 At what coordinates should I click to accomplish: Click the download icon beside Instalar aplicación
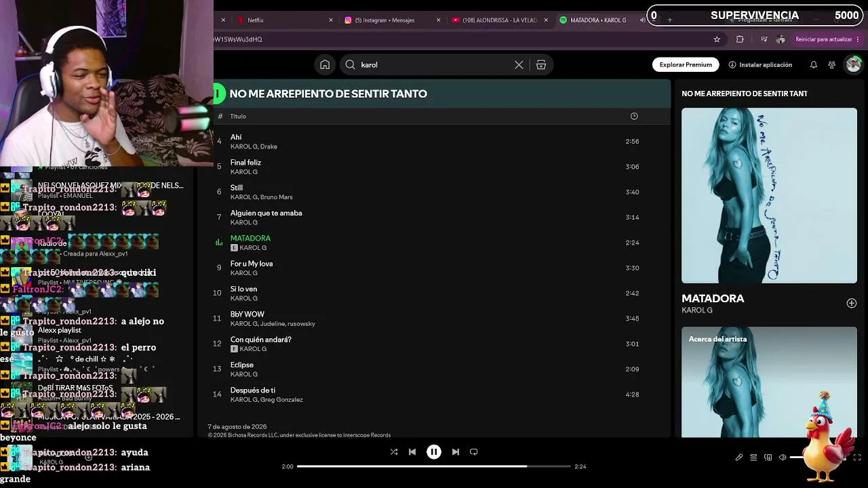pyautogui.click(x=732, y=64)
